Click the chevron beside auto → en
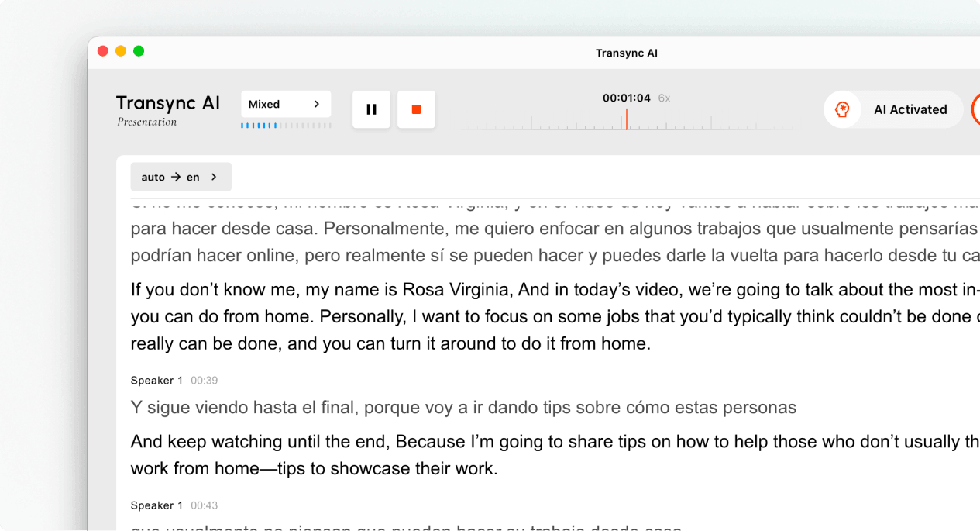This screenshot has width=980, height=531. pyautogui.click(x=214, y=177)
